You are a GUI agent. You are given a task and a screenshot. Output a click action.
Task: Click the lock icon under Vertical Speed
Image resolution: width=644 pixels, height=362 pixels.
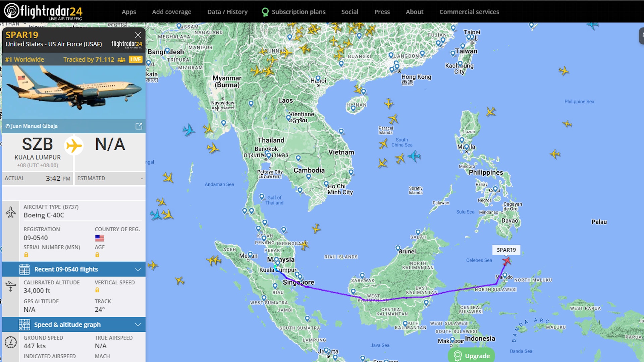pyautogui.click(x=97, y=290)
